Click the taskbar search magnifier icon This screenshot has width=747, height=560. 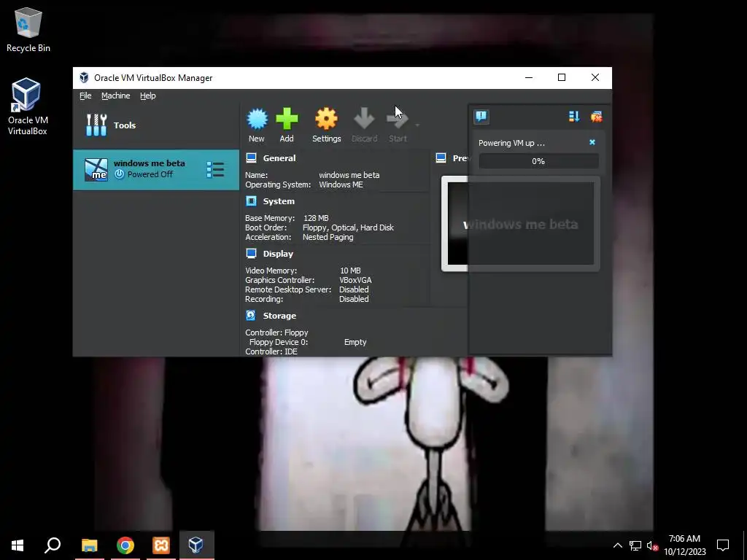(53, 545)
